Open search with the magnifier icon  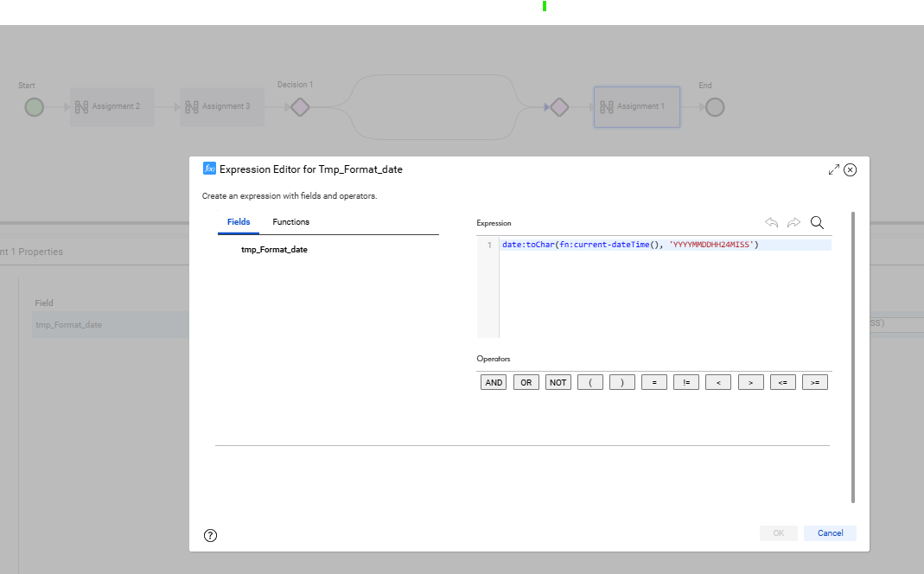(817, 223)
